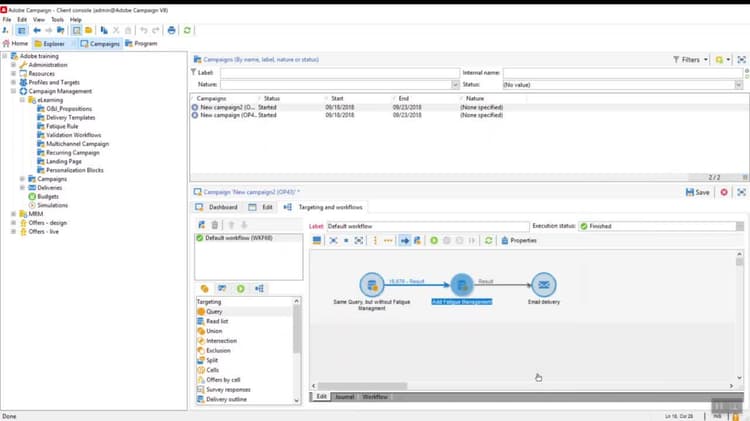Click the Print icon in main toolbar
This screenshot has height=421, width=750.
[x=172, y=30]
